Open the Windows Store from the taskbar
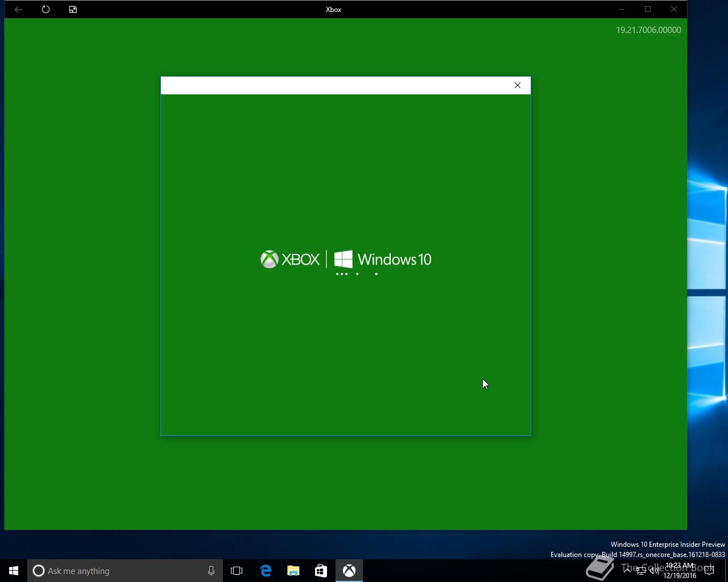728x582 pixels. [321, 571]
